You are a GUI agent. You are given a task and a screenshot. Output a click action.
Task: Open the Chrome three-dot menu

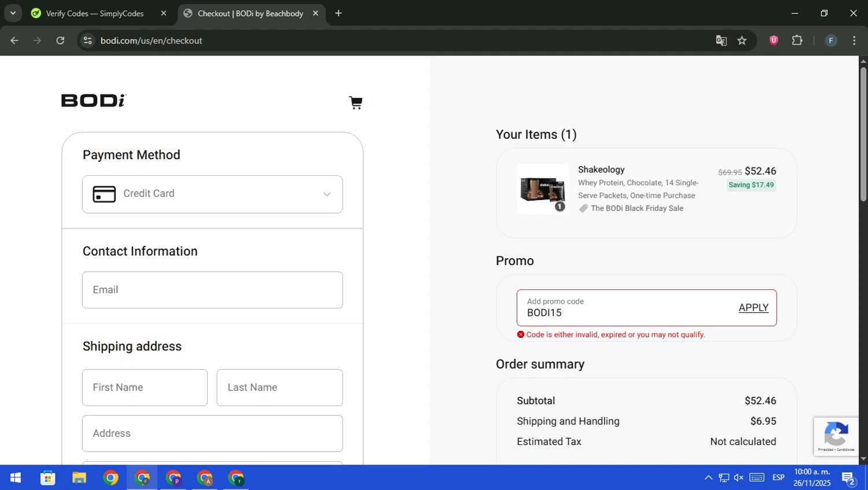pyautogui.click(x=854, y=40)
